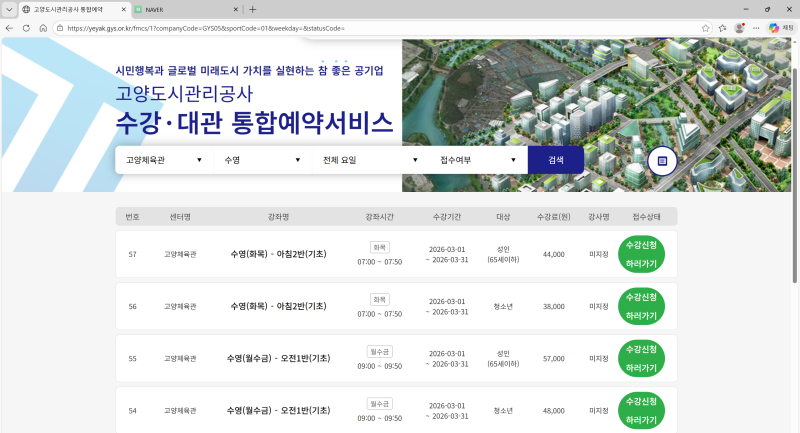Open a new tab with plus icon

point(253,9)
